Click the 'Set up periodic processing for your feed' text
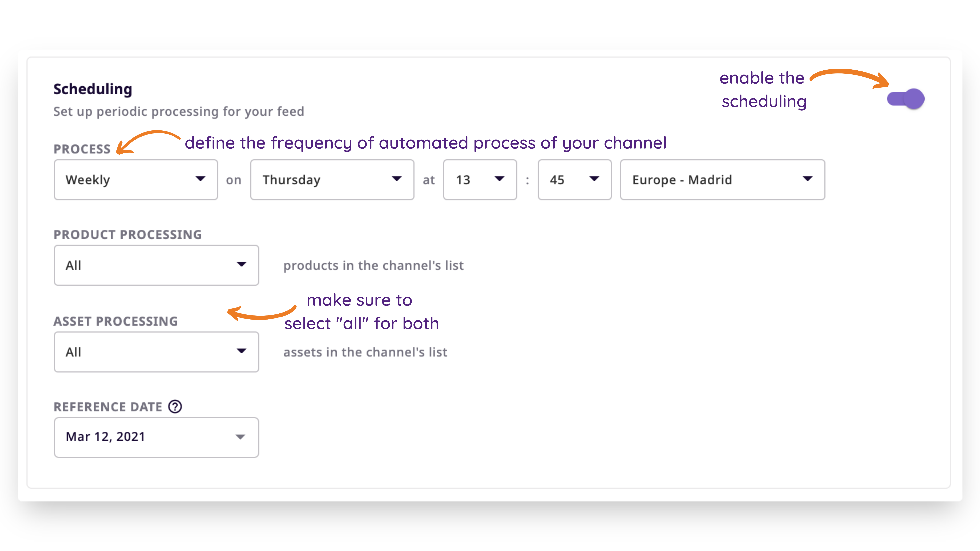This screenshot has height=551, width=980. tap(179, 111)
